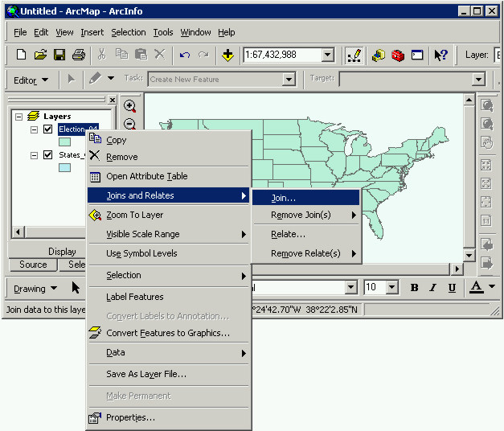
Task: Click the map horizontal scrollbar right arrow
Action: (457, 269)
